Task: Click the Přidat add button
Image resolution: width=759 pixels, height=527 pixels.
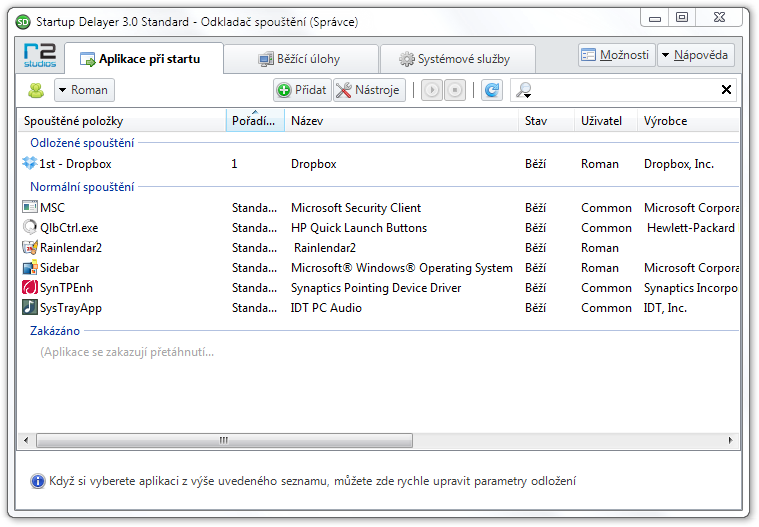Action: (x=303, y=90)
